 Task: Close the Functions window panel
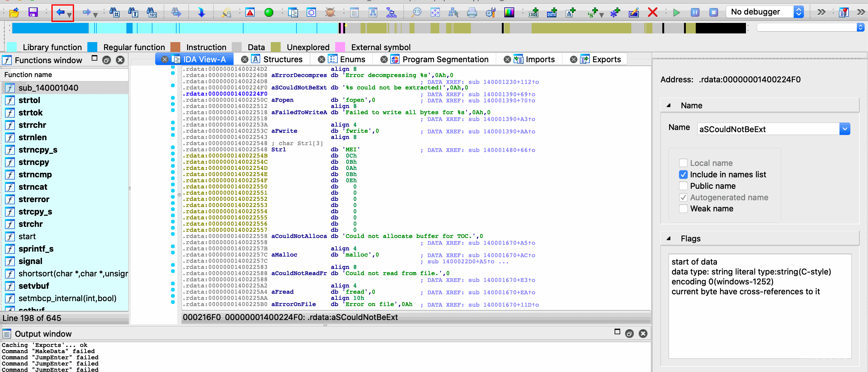click(120, 60)
